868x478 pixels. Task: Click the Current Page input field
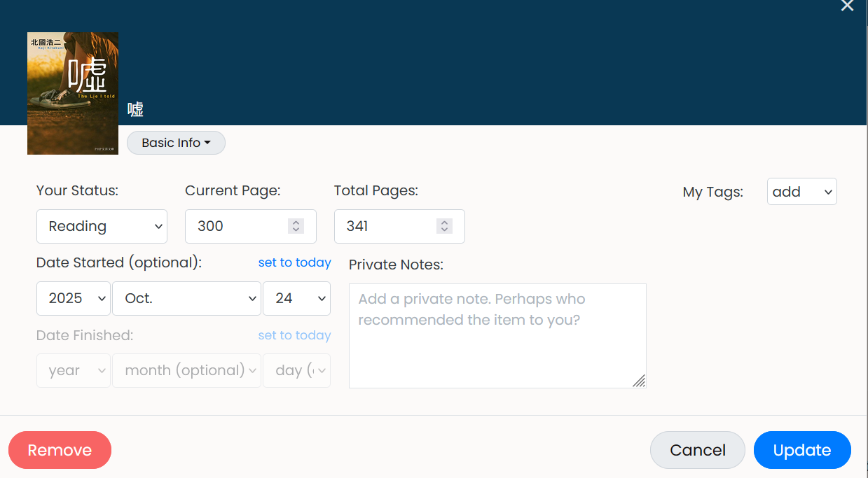(x=235, y=226)
